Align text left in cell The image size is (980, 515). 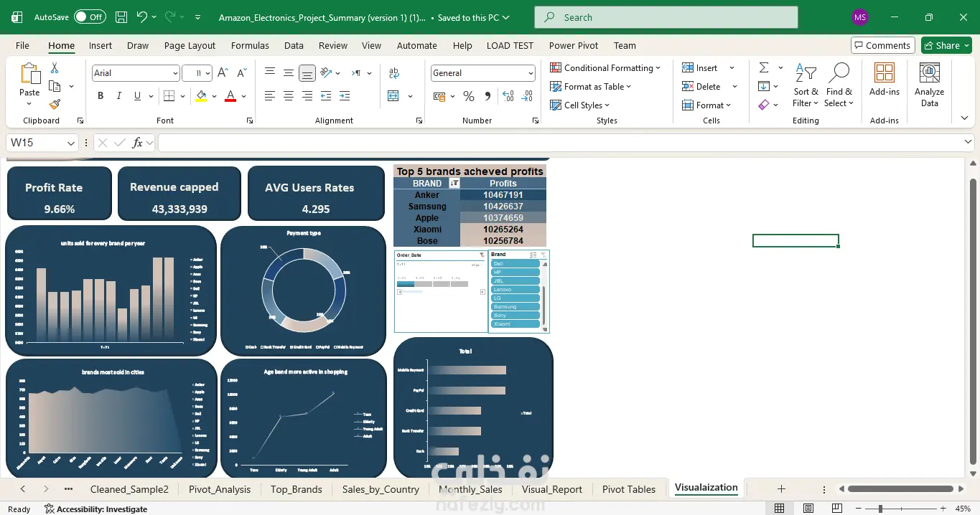270,96
